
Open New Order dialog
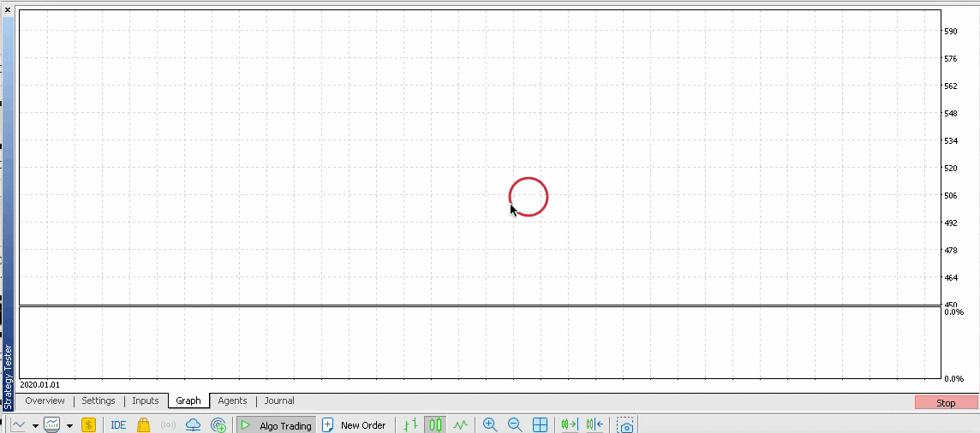354,425
